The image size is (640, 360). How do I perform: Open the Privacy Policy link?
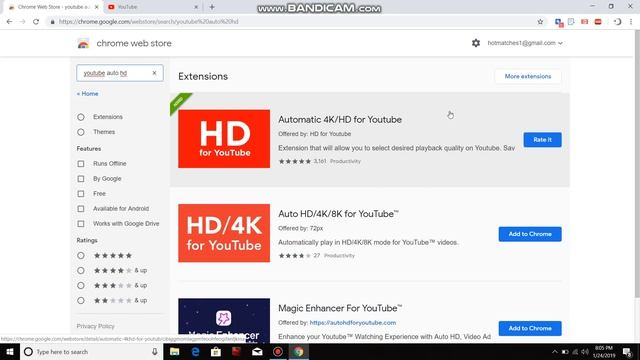point(96,326)
